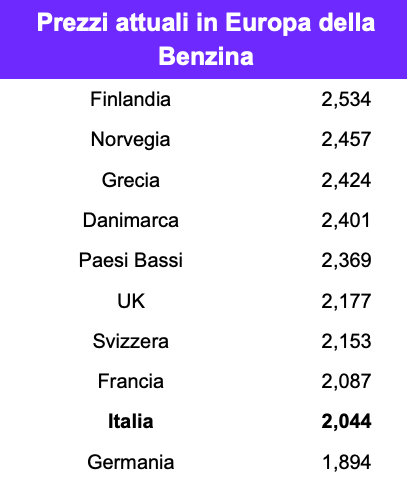Image resolution: width=407 pixels, height=479 pixels.
Task: Click the 2,153 price value
Action: (346, 341)
